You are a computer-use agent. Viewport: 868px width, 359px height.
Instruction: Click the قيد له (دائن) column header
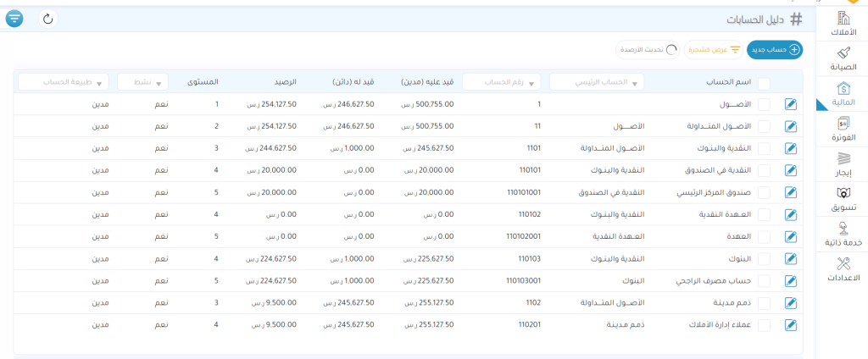[x=353, y=82]
